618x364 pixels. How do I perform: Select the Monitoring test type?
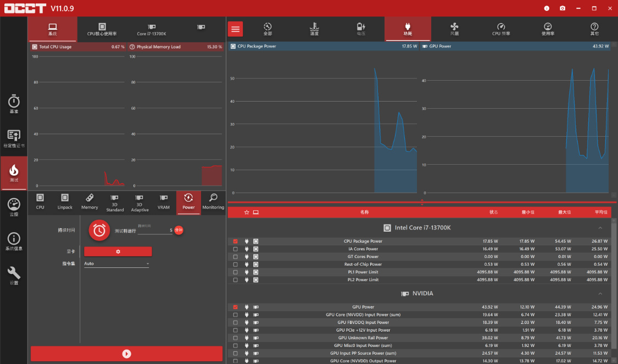213,202
